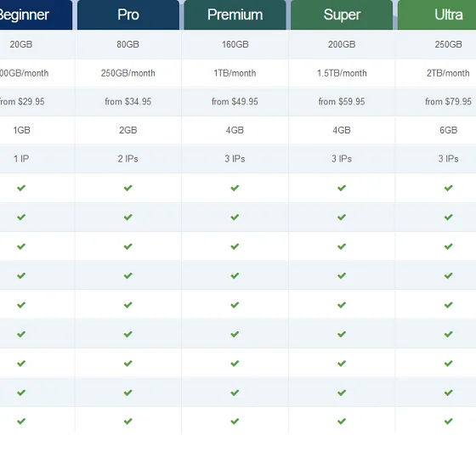Select the Pro plan header
476x475 pixels.
click(x=128, y=14)
